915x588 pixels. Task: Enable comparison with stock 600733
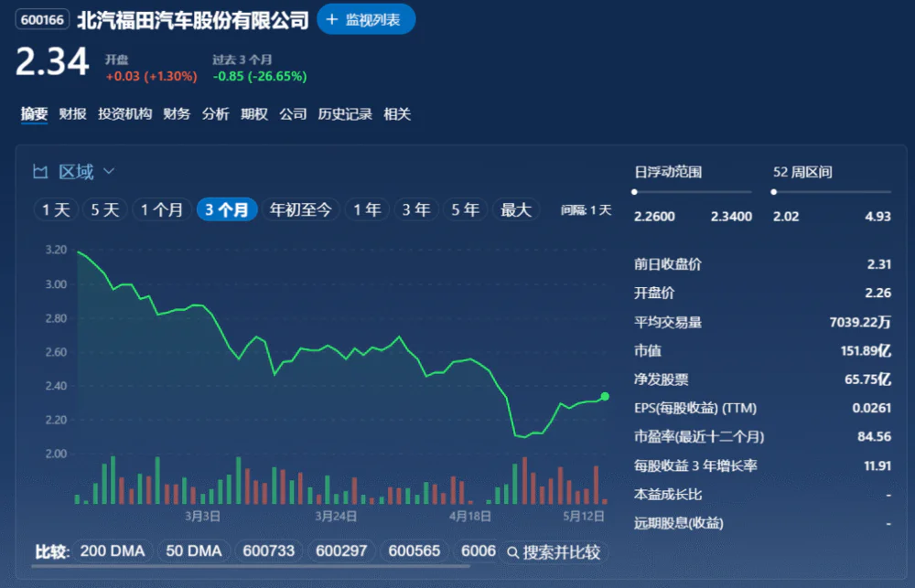[269, 551]
